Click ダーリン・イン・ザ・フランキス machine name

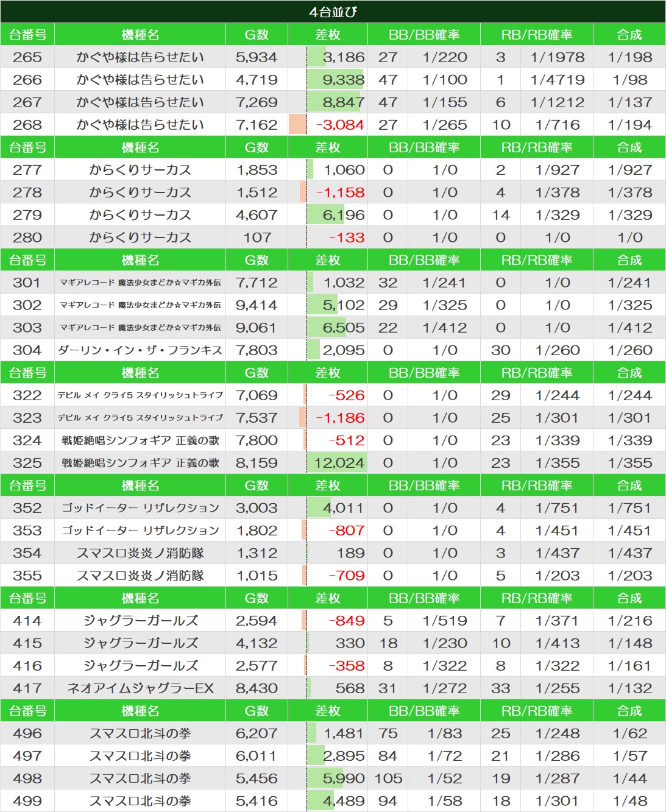pyautogui.click(x=140, y=350)
